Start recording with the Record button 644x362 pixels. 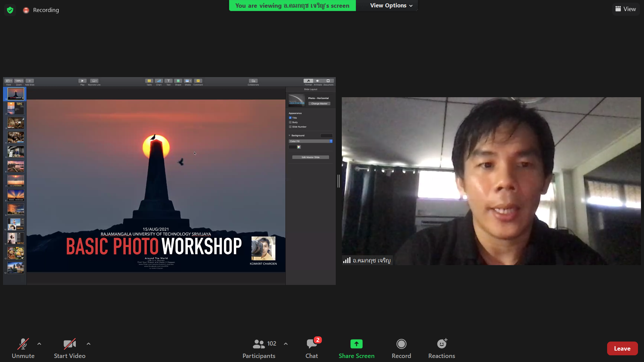[x=401, y=348]
